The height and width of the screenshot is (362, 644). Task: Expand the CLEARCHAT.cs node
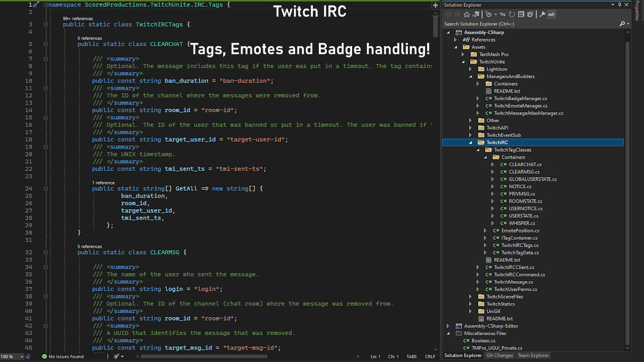pos(493,165)
